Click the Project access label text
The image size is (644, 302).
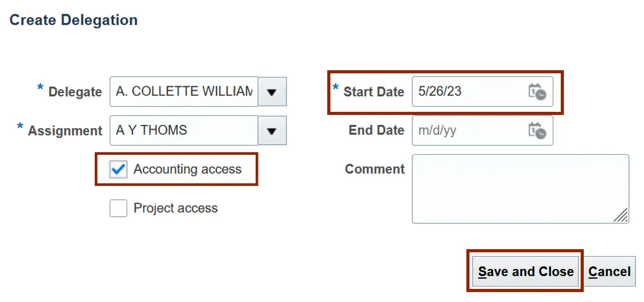176,208
